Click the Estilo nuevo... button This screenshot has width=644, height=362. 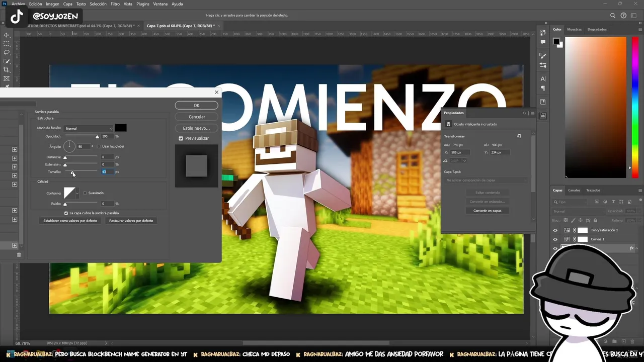[x=197, y=128]
